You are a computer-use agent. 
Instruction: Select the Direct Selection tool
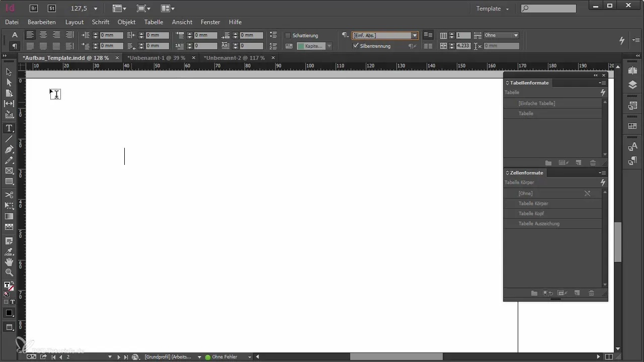[x=9, y=82]
